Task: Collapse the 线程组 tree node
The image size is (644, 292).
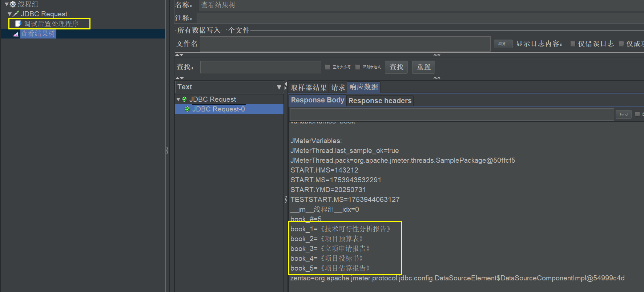Action: click(x=7, y=4)
